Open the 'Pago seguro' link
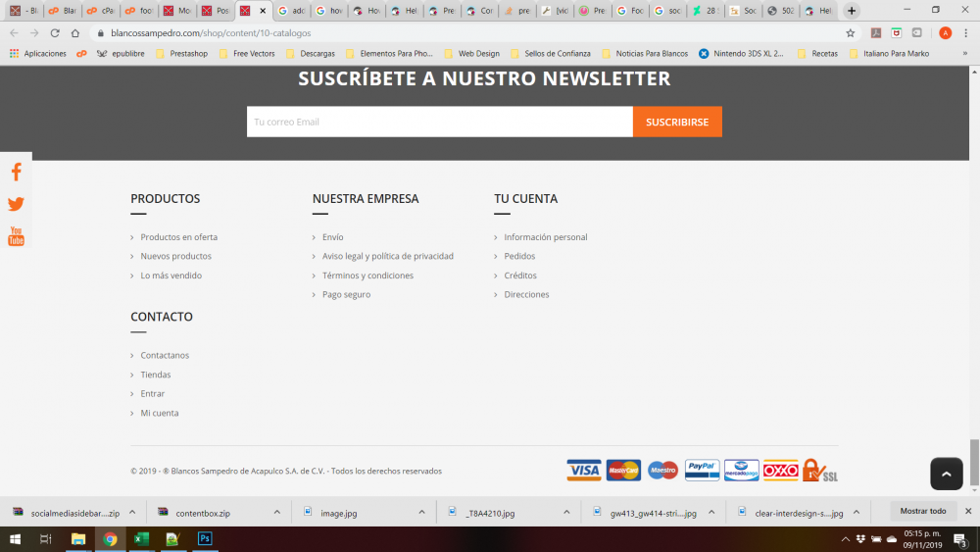This screenshot has height=552, width=980. pos(346,294)
